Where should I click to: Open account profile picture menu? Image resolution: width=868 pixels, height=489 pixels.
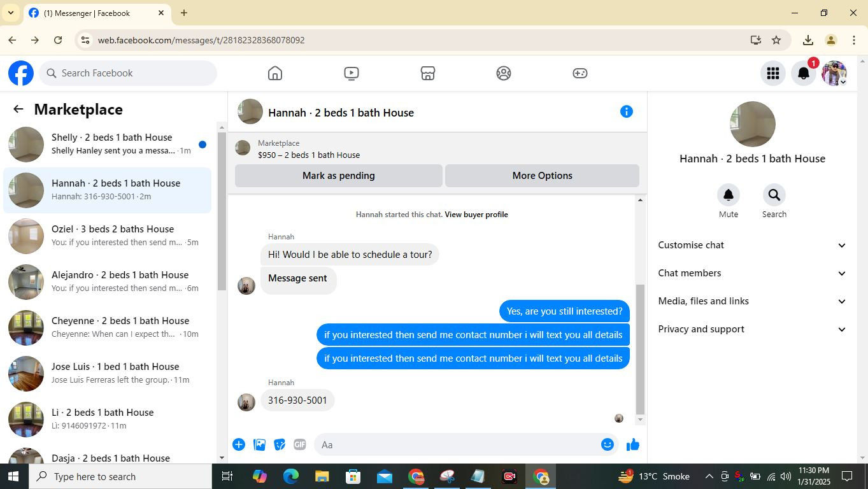tap(834, 73)
